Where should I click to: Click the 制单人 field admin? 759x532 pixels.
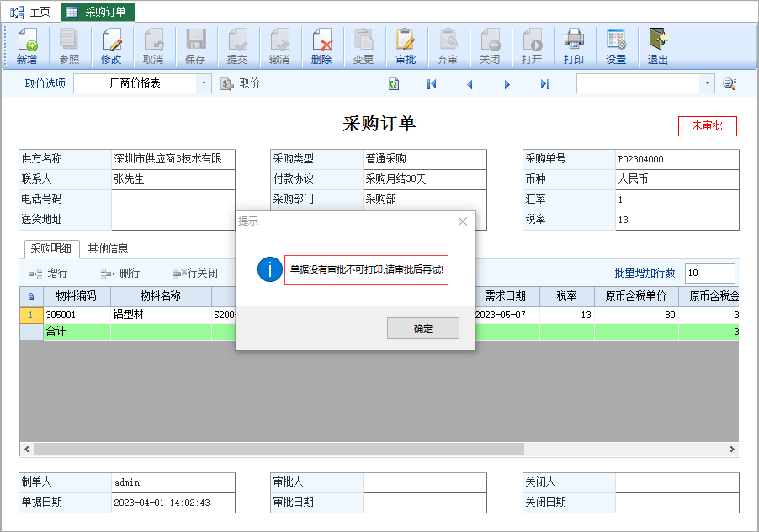(x=172, y=482)
